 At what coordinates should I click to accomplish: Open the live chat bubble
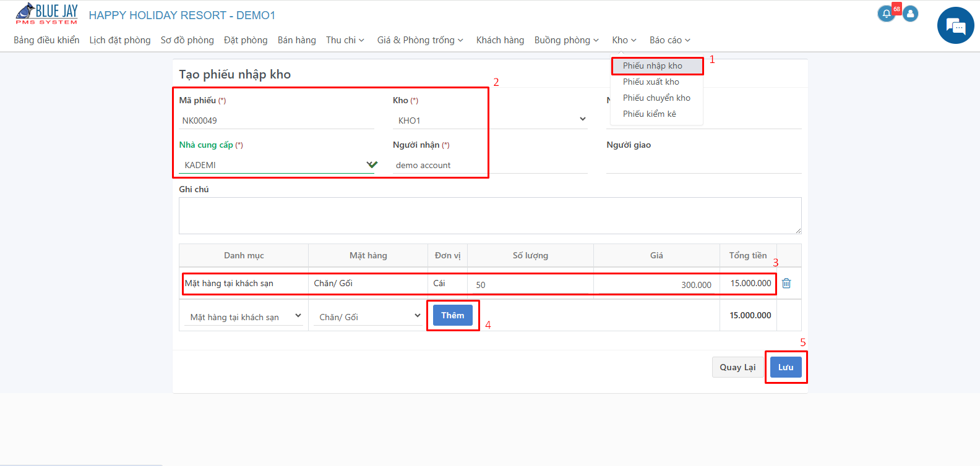(956, 25)
